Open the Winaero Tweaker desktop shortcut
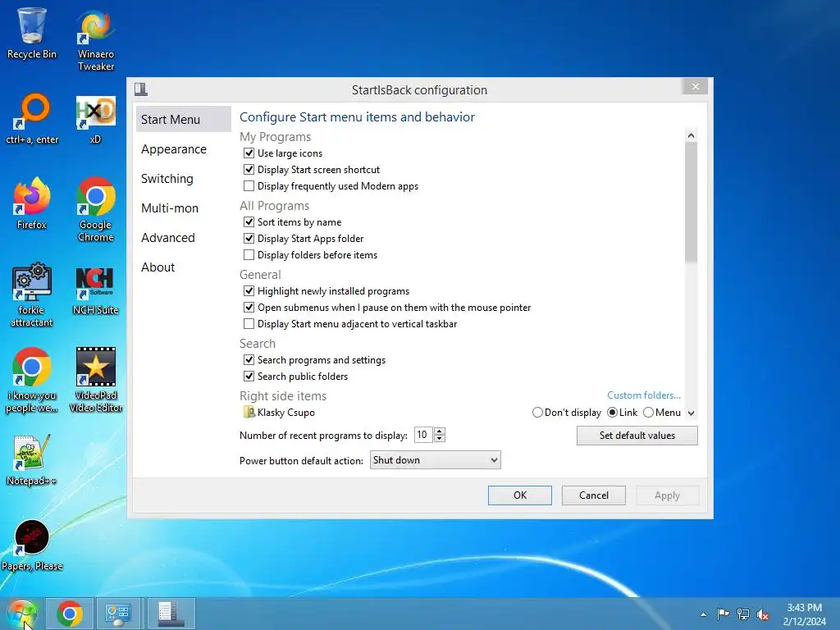840x630 pixels. click(96, 39)
